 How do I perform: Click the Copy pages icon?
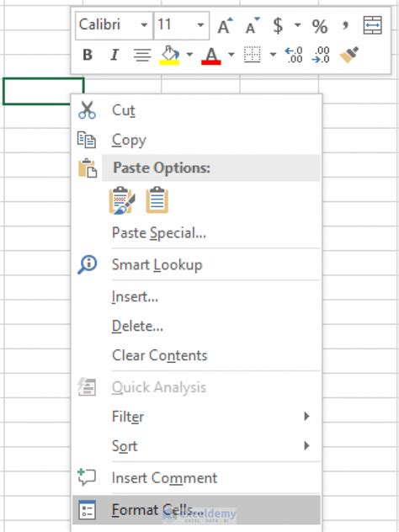[87, 140]
